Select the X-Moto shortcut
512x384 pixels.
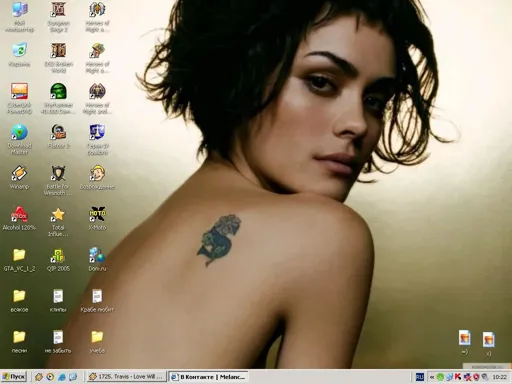(97, 218)
